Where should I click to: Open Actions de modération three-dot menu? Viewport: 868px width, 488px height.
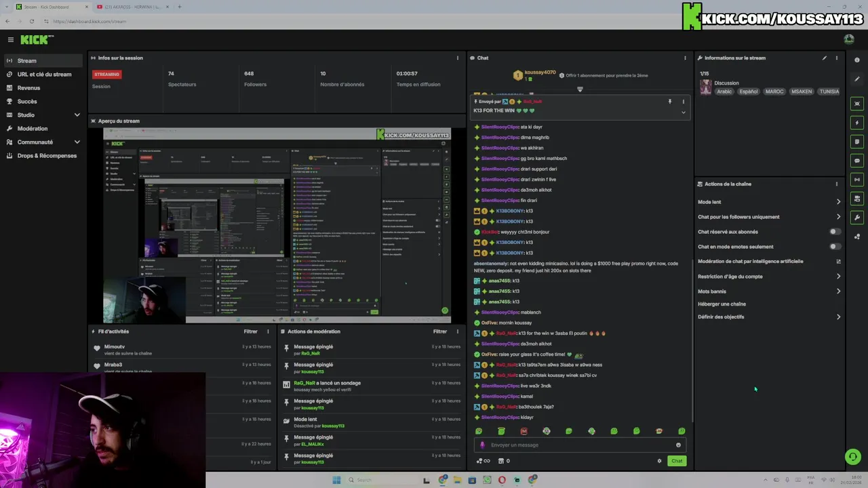tap(457, 331)
